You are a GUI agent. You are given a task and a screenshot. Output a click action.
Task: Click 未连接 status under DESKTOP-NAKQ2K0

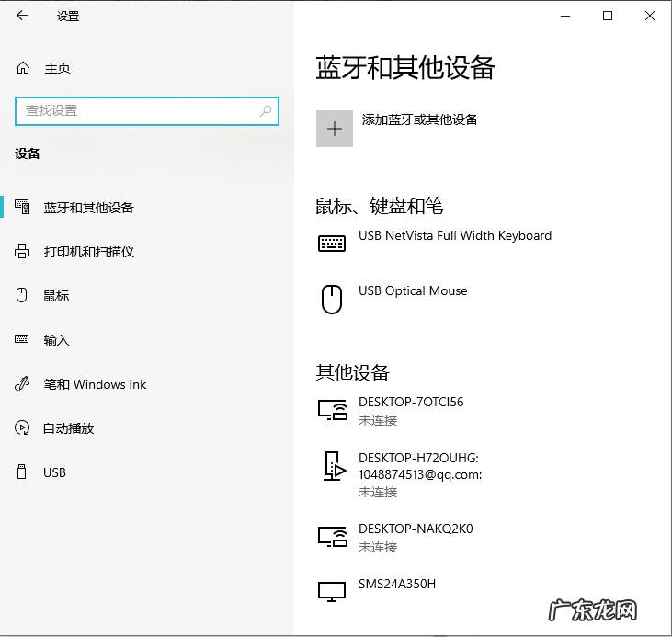tap(378, 547)
